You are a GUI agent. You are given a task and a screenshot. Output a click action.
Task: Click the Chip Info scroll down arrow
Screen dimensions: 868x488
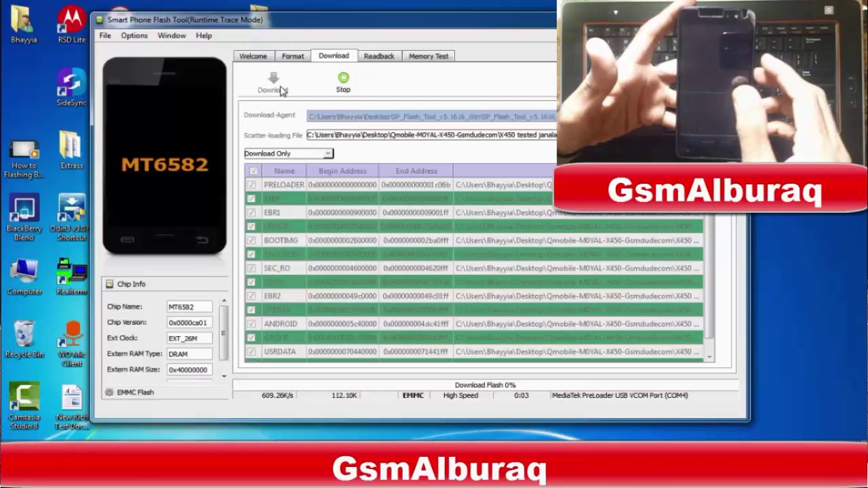point(224,376)
